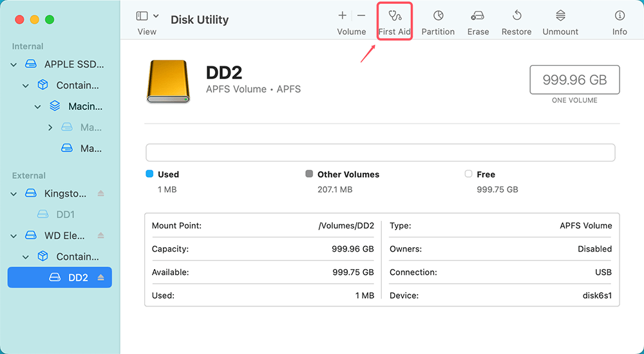Open the View sidebar dropdown menu
Viewport: 644px width, 354px height.
pos(147,16)
